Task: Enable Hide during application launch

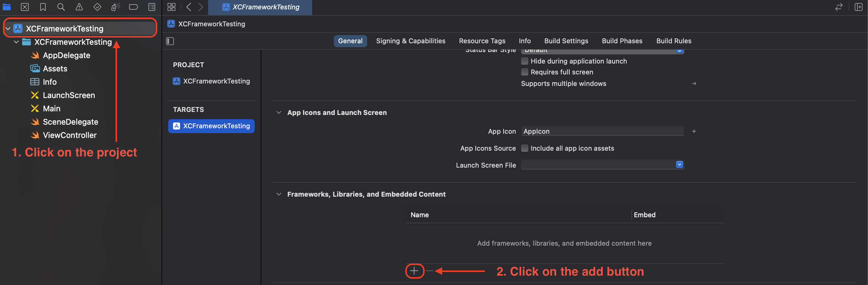Action: point(525,61)
